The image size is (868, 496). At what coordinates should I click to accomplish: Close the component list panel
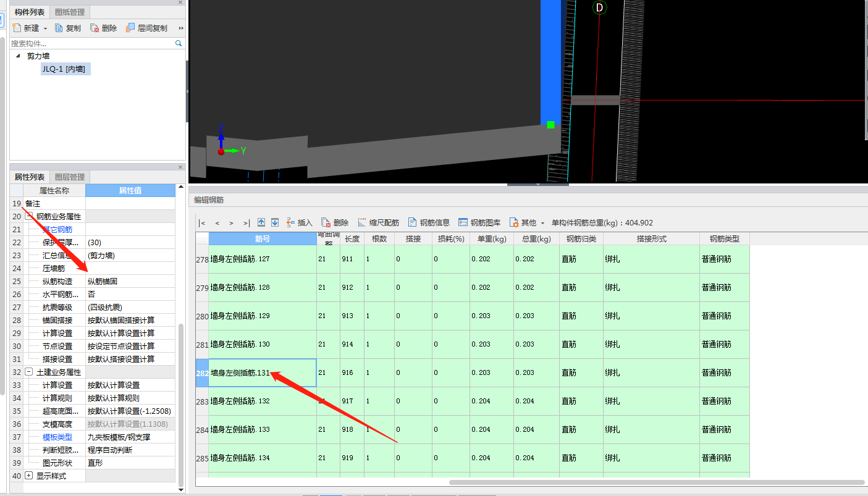click(x=180, y=2)
